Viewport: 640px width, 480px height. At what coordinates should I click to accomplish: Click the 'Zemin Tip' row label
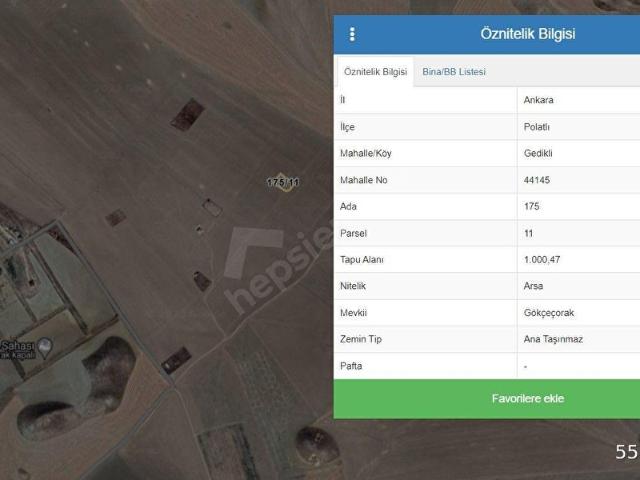361,339
